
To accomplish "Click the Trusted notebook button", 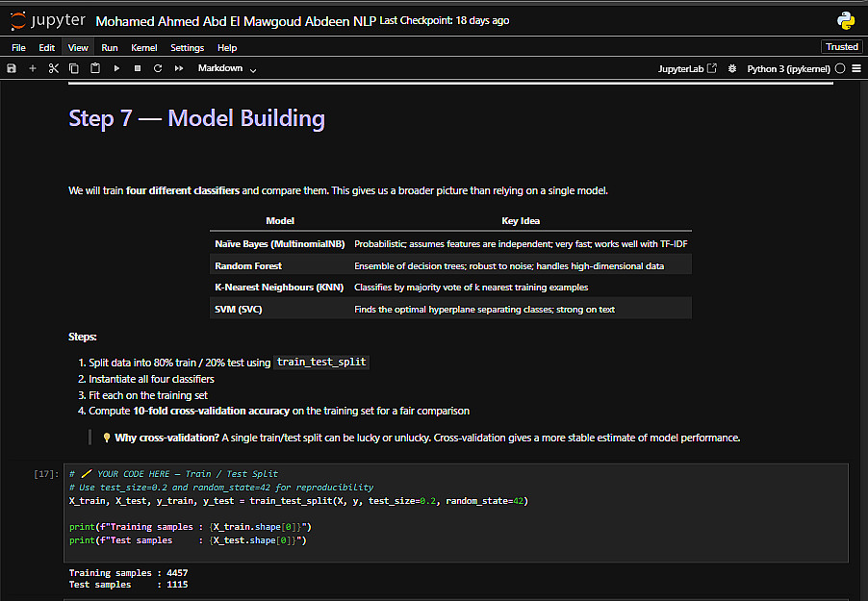I will pos(842,46).
